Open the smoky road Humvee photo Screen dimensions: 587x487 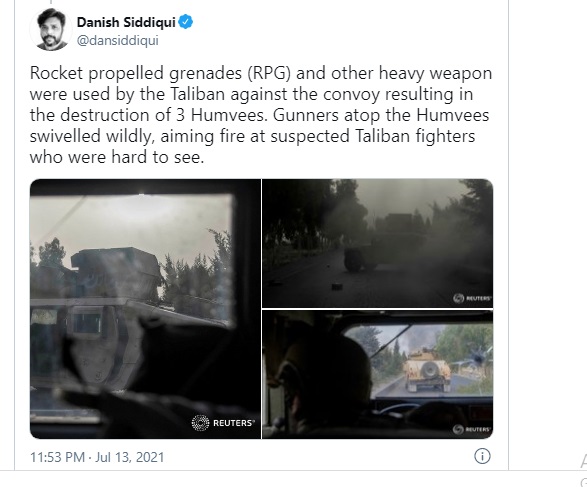[378, 243]
